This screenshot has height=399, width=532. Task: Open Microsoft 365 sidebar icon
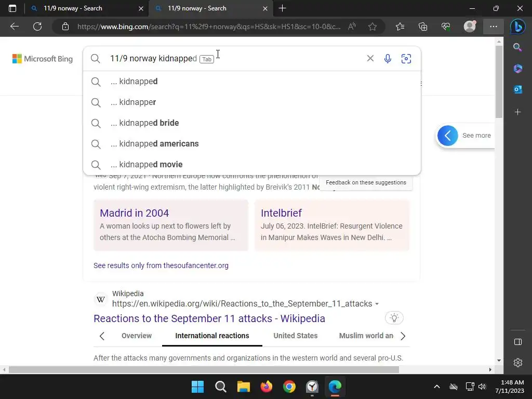[x=518, y=69]
